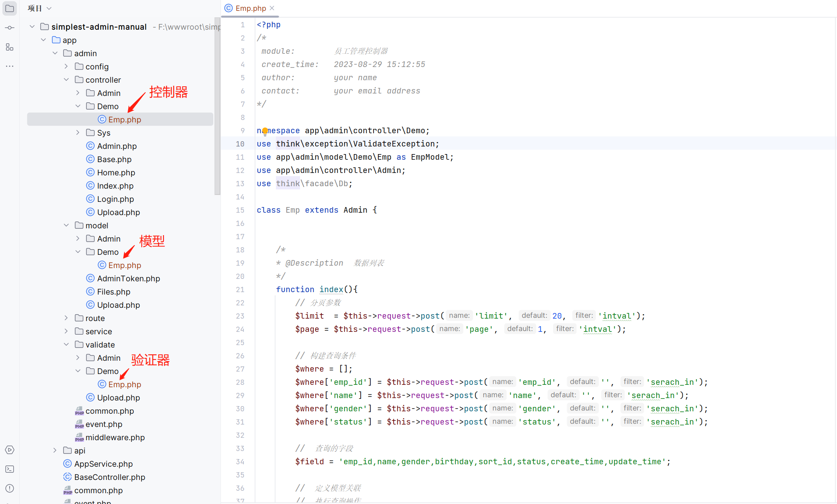The width and height of the screenshot is (837, 504).
Task: Click the lightbulb intention icon on line 9
Action: tap(265, 130)
